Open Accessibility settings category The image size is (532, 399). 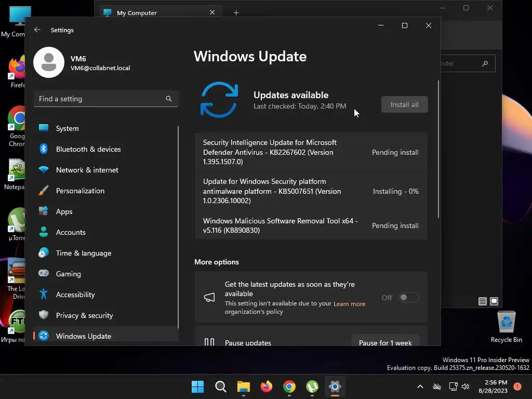click(x=106, y=295)
